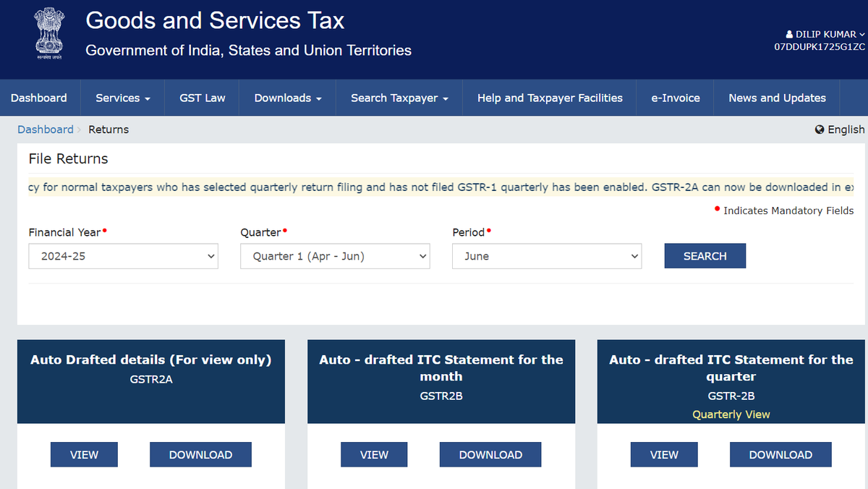Expand the Downloads menu

[288, 98]
